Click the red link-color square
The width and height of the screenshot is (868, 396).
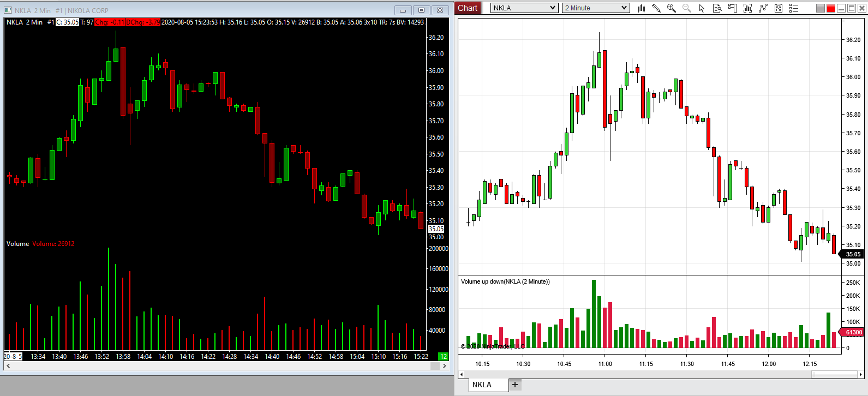(x=831, y=8)
